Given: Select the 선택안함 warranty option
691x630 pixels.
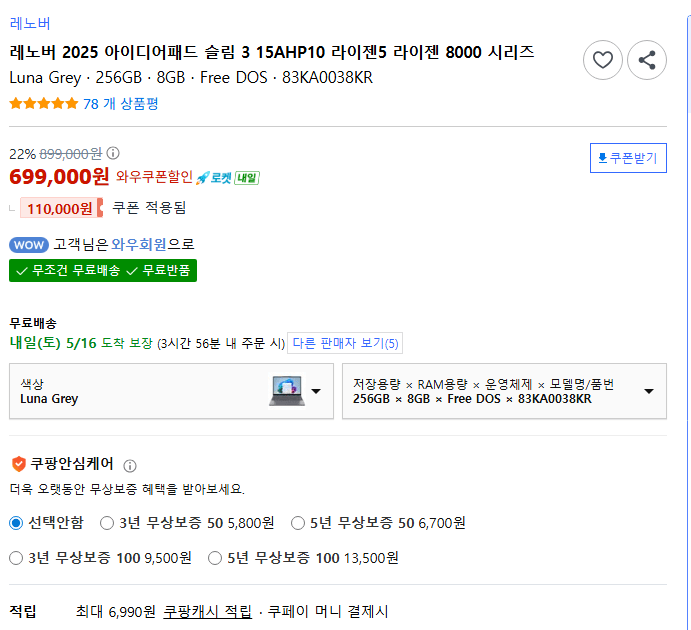Looking at the screenshot, I should click(16, 523).
